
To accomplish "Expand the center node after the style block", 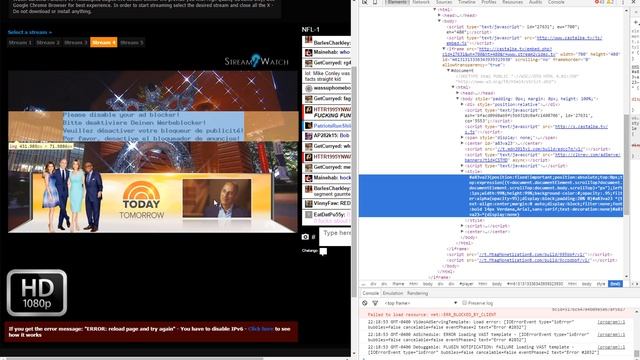I will pyautogui.click(x=462, y=231).
